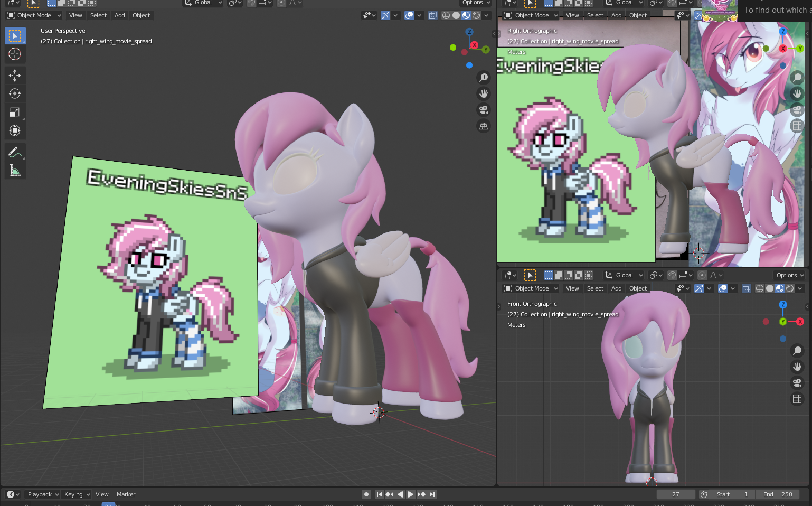
Task: Play animation in reverse
Action: tap(400, 494)
